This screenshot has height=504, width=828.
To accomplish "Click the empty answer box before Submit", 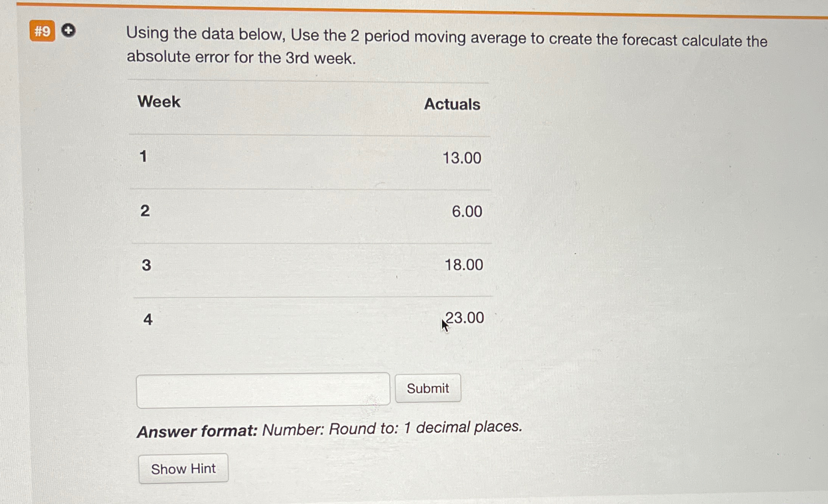I will tap(265, 388).
